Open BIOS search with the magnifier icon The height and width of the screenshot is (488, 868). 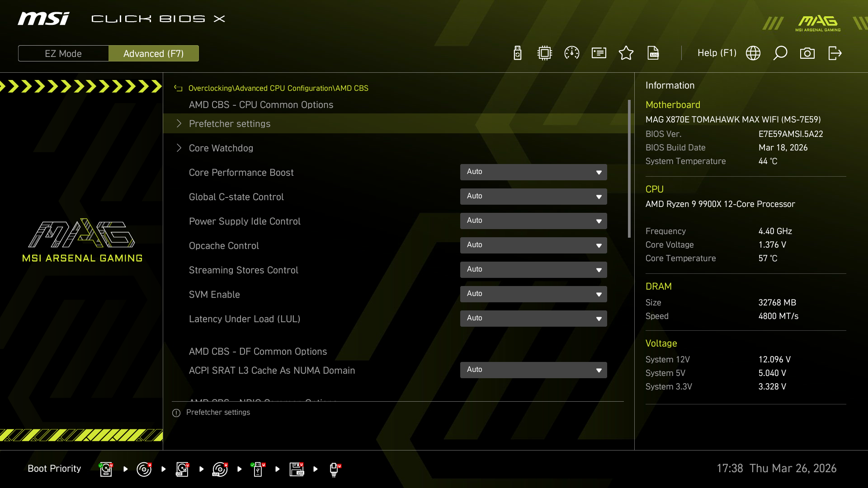pos(780,53)
